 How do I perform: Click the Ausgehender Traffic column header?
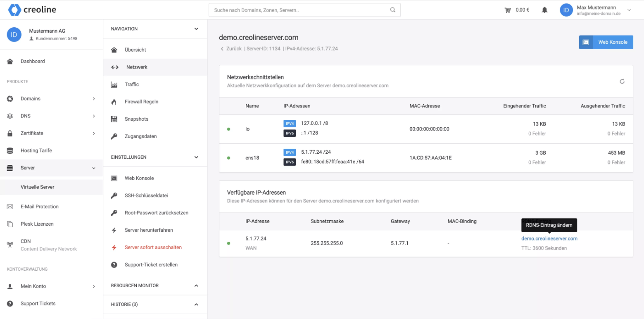(603, 106)
